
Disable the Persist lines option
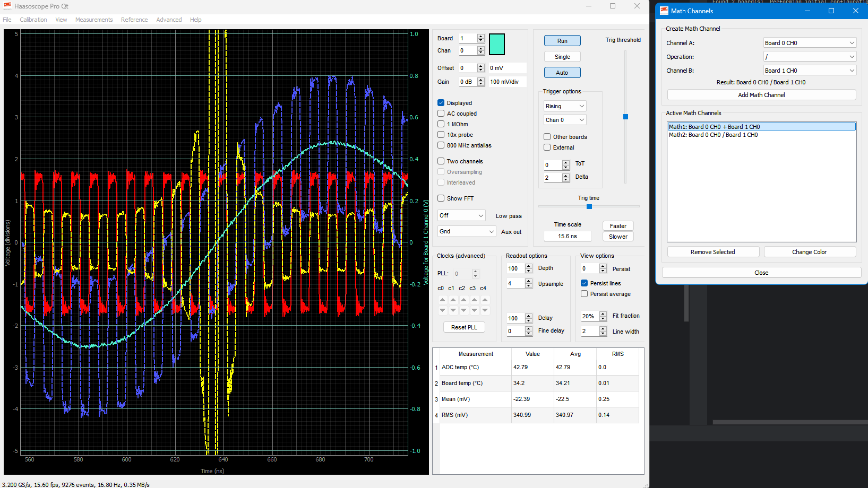(x=585, y=283)
